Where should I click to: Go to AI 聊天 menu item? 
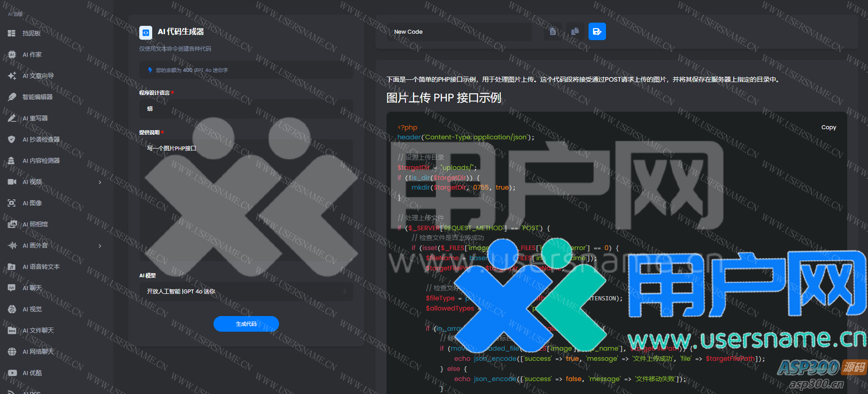(x=32, y=288)
